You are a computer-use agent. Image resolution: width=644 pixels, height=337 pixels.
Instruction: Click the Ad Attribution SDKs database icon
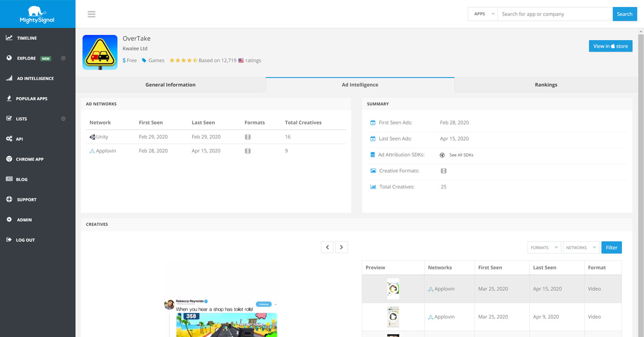(373, 155)
